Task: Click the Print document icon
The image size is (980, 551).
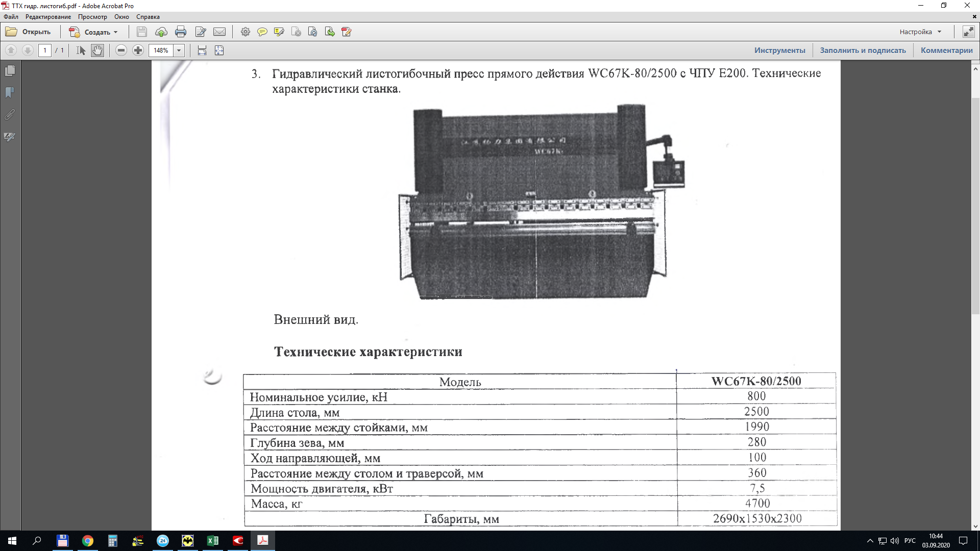Action: coord(181,32)
